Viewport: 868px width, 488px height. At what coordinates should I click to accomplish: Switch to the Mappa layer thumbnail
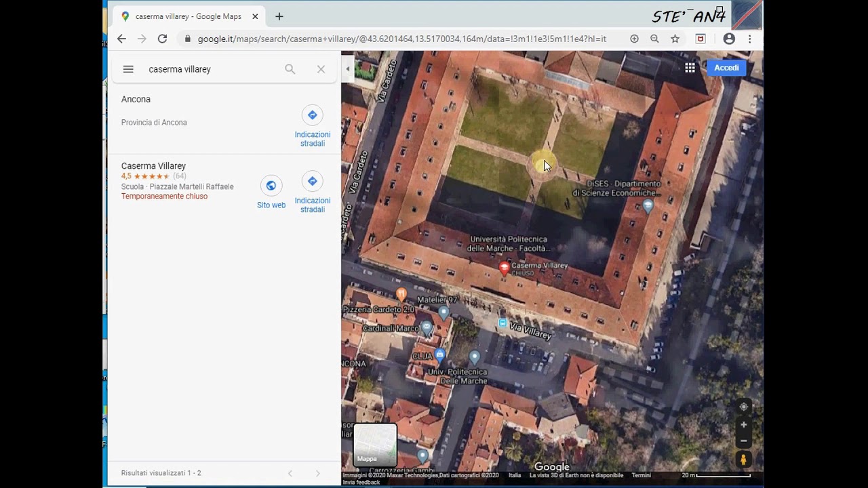pos(375,445)
